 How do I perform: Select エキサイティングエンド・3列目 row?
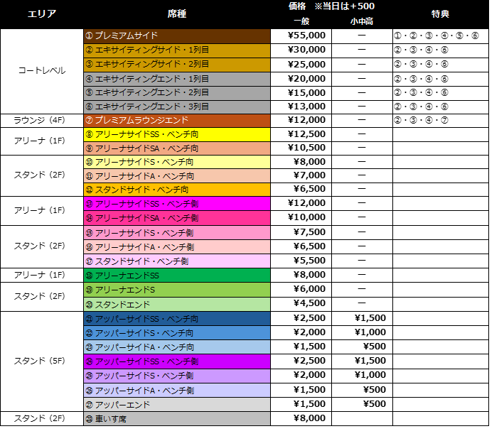pos(177,107)
